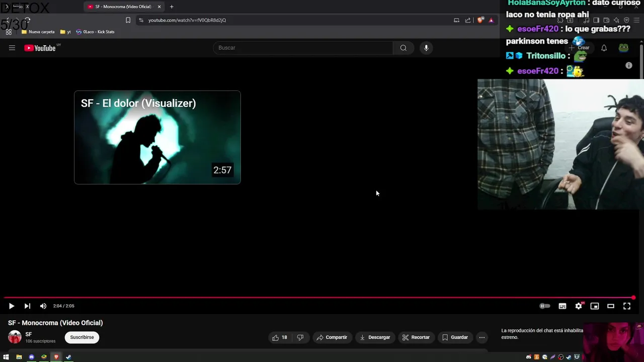Go to YouTube home via logo
This screenshot has height=362, width=644.
pos(40,48)
